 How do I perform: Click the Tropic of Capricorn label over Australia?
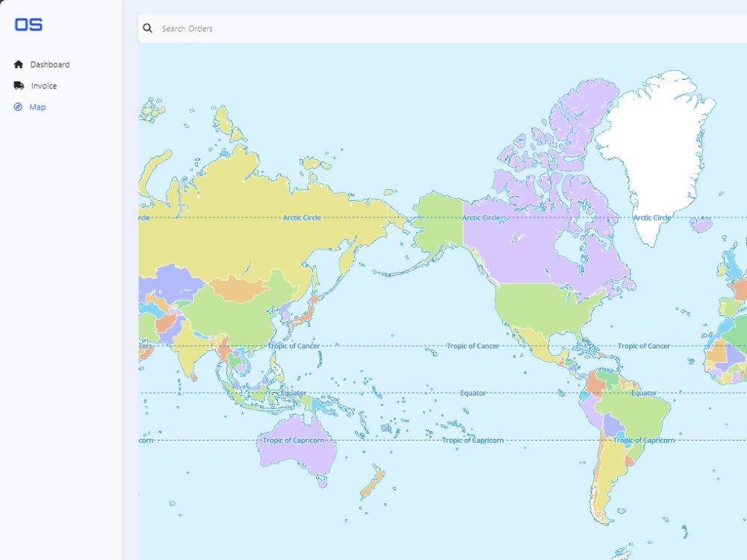click(x=294, y=441)
